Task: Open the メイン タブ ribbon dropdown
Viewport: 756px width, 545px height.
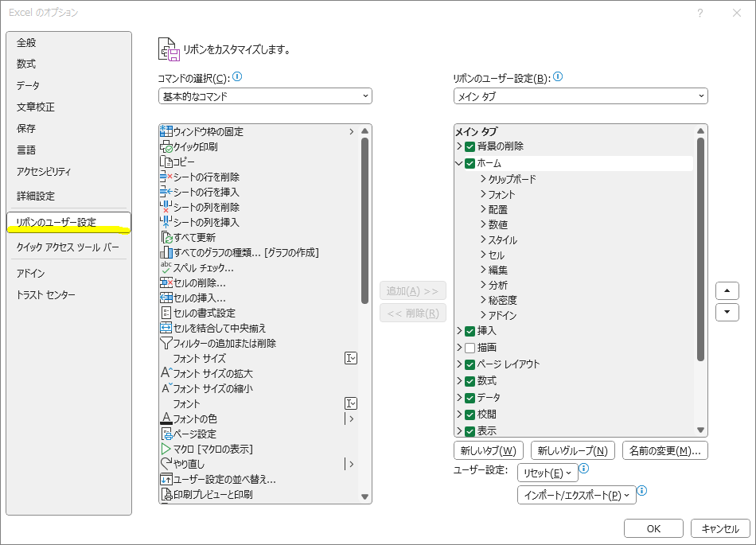Action: tap(580, 96)
